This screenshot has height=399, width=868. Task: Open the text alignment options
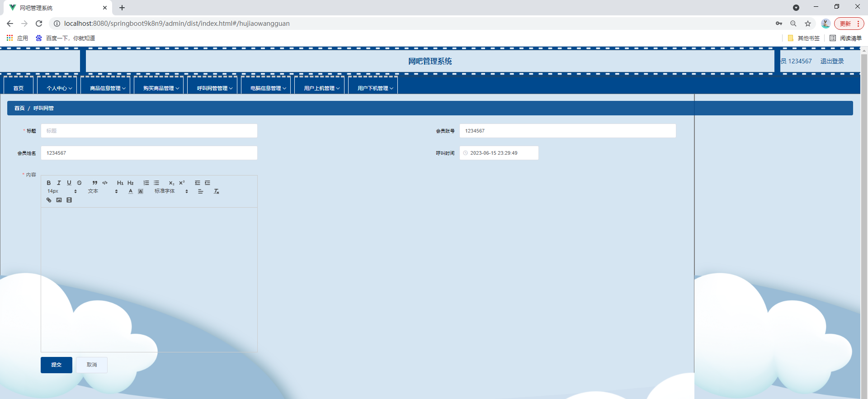tap(201, 191)
